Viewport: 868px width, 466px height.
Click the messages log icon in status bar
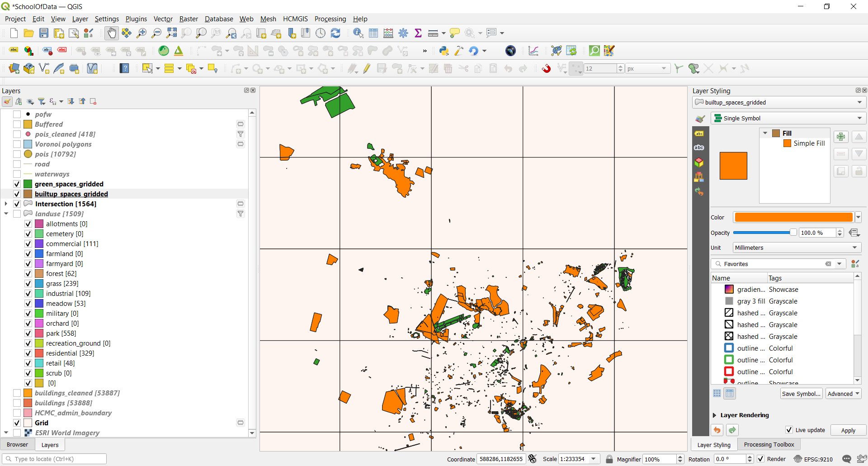[x=847, y=459]
